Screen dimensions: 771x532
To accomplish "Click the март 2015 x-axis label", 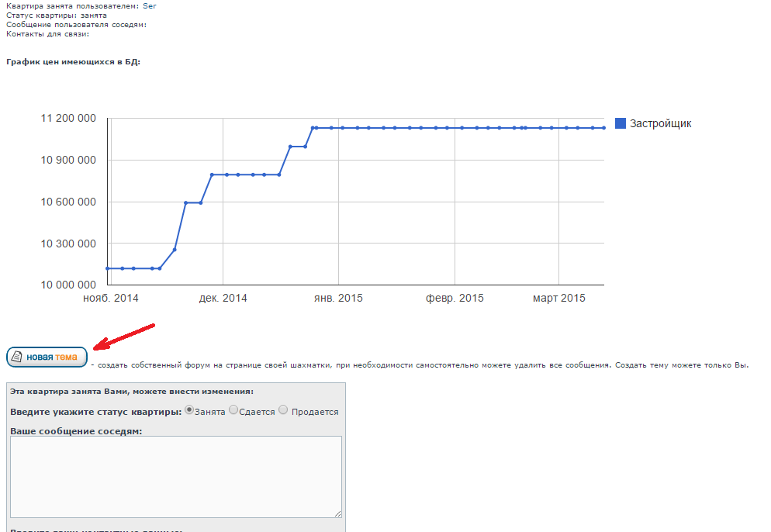I will coord(558,299).
